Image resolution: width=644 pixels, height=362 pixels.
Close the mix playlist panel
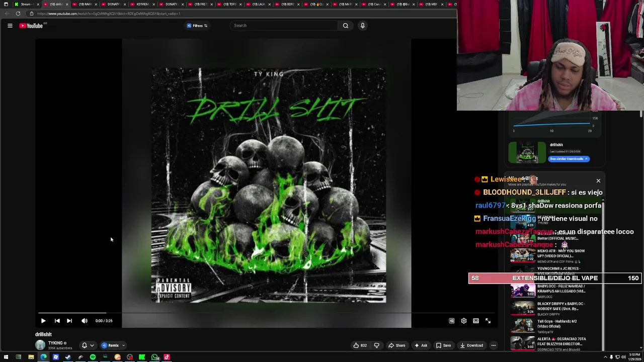coord(598,180)
